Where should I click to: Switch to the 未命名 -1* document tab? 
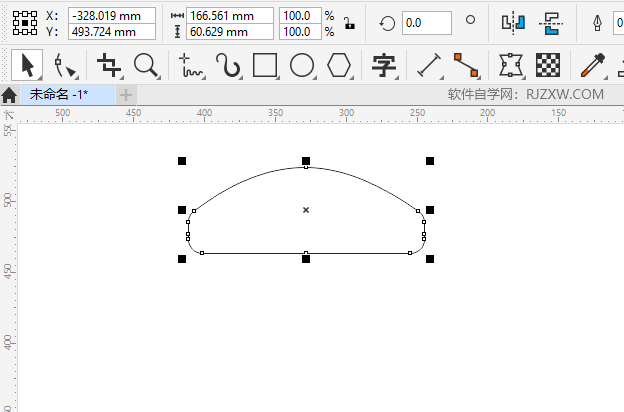click(68, 95)
